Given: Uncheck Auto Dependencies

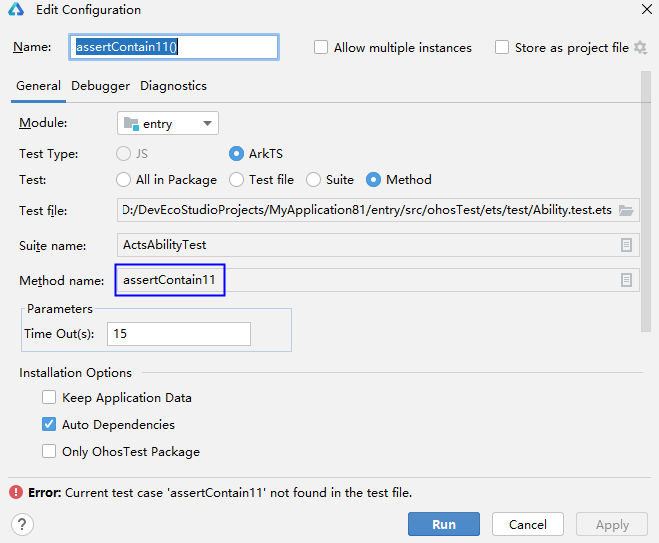Looking at the screenshot, I should tap(49, 424).
